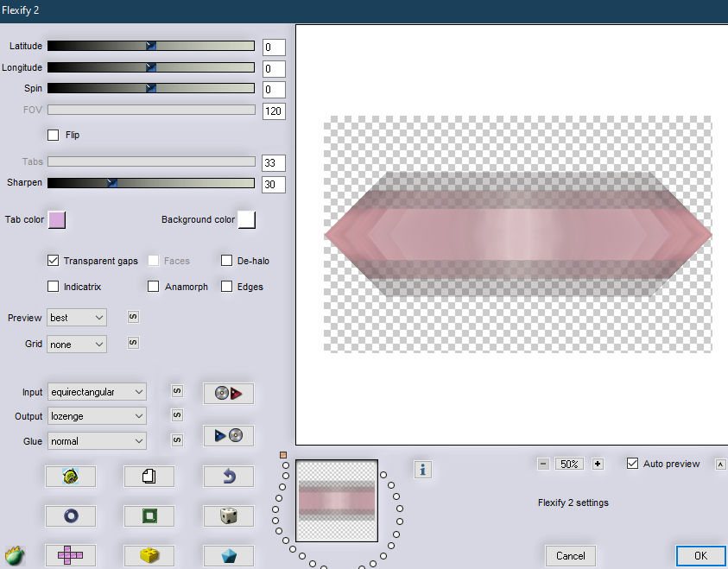Open the Input projection dropdown

tap(97, 392)
